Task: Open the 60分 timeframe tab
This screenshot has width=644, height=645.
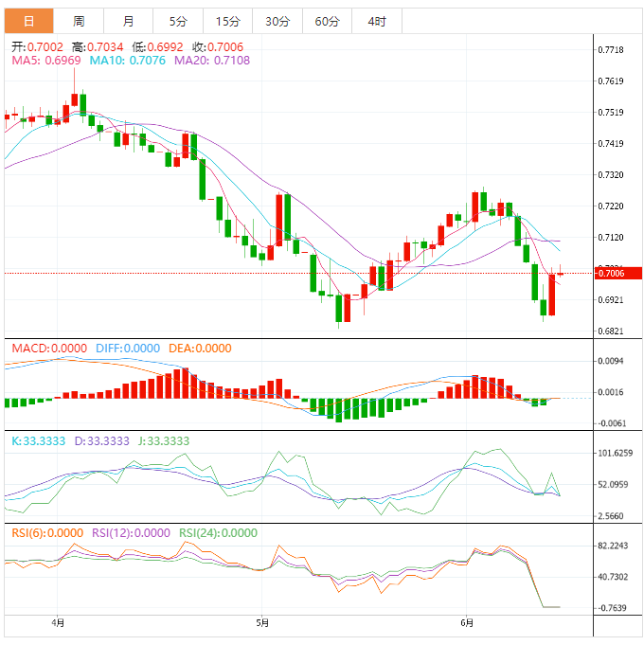Action: pos(328,21)
